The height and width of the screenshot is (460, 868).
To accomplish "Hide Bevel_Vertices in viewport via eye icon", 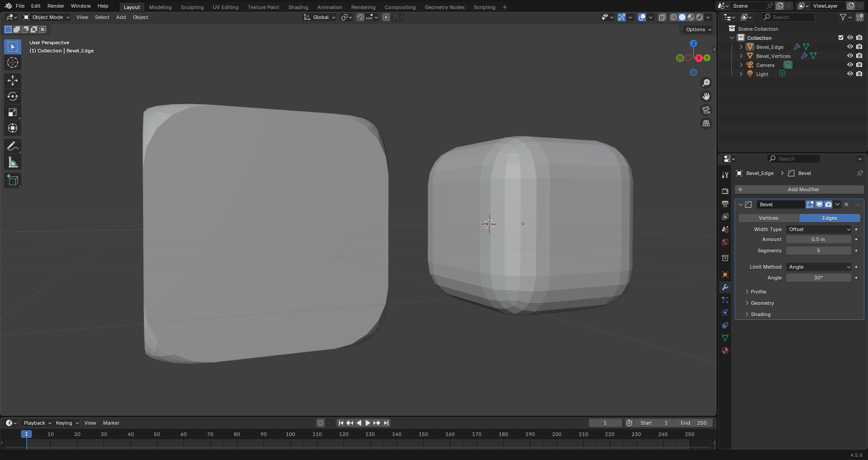I will click(x=850, y=56).
